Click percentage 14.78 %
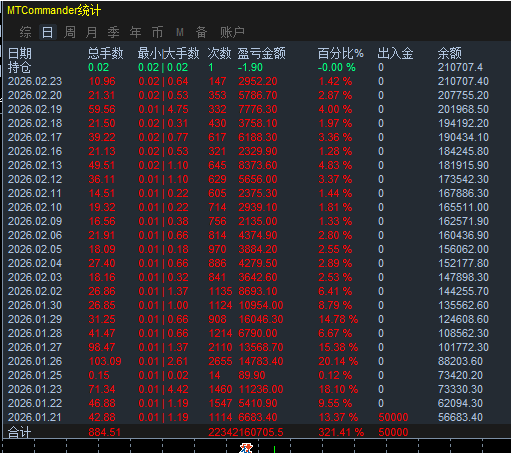The height and width of the screenshot is (453, 511). (338, 319)
